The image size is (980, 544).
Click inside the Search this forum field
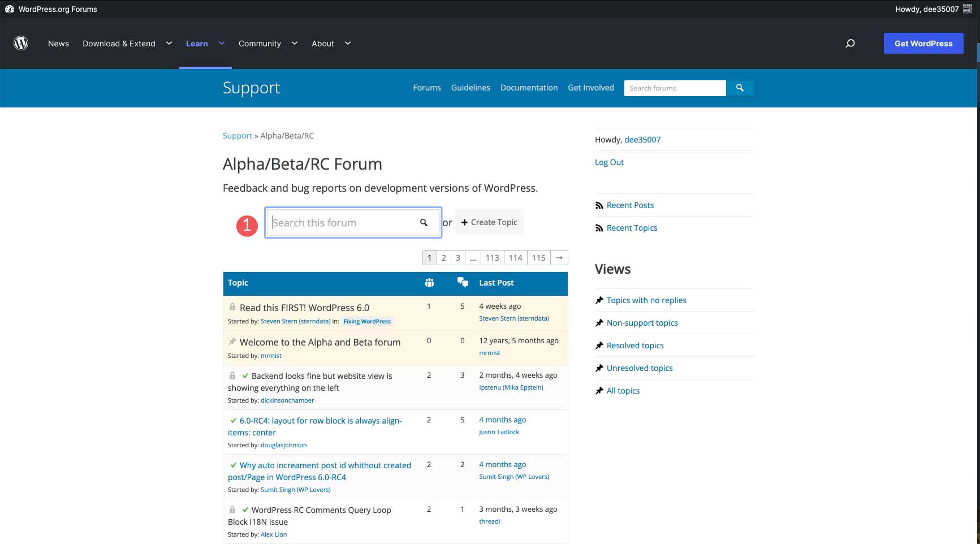[x=339, y=222]
